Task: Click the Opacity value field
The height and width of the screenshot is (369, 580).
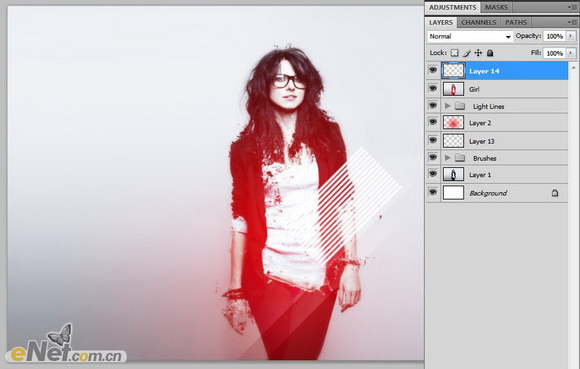Action: point(554,36)
